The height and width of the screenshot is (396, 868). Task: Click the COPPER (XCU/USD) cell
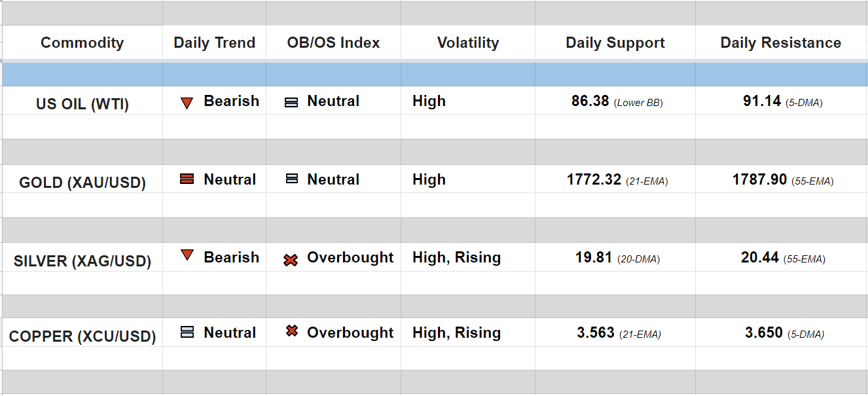[82, 337]
